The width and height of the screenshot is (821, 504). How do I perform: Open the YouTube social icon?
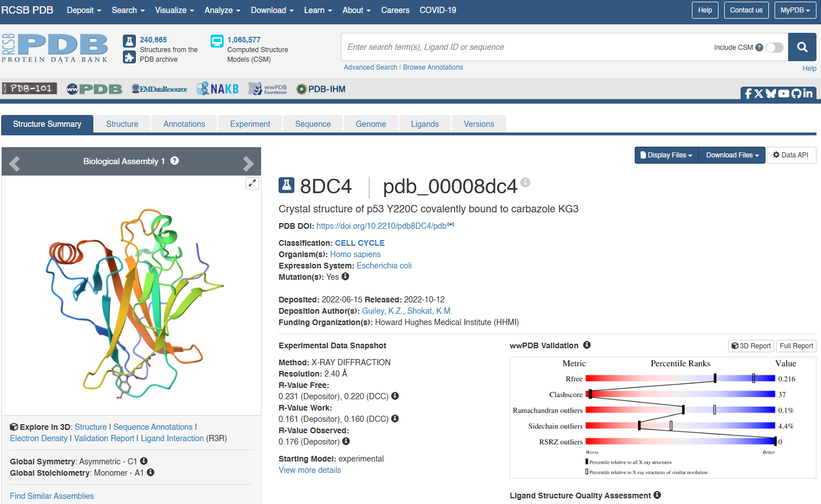pos(784,93)
